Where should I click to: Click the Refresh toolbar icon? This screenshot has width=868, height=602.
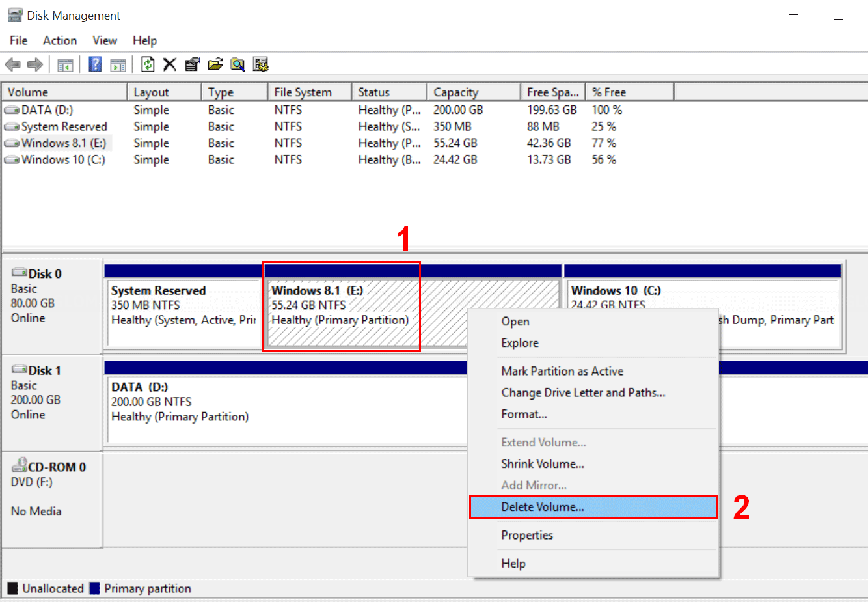coord(148,64)
